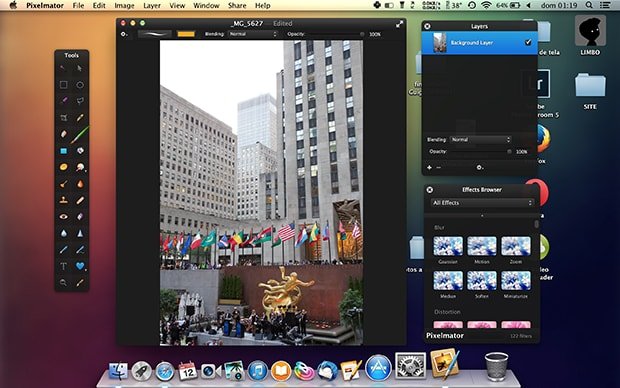Select the water drop Blur tool
620x388 pixels.
[63, 233]
